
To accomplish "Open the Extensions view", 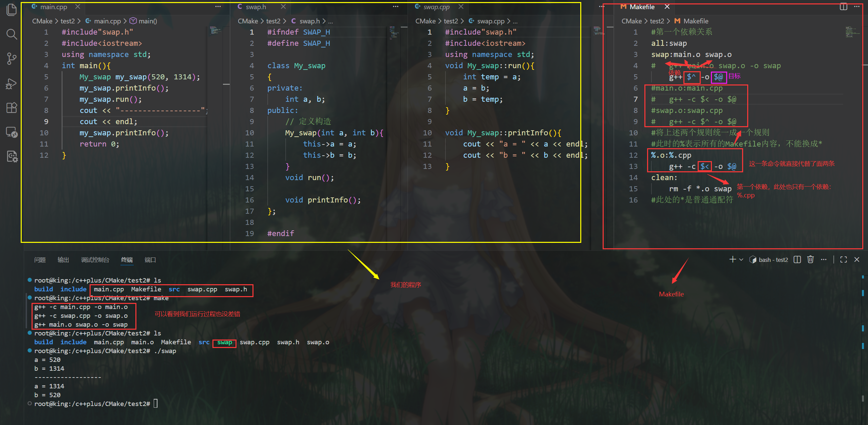I will tap(12, 108).
